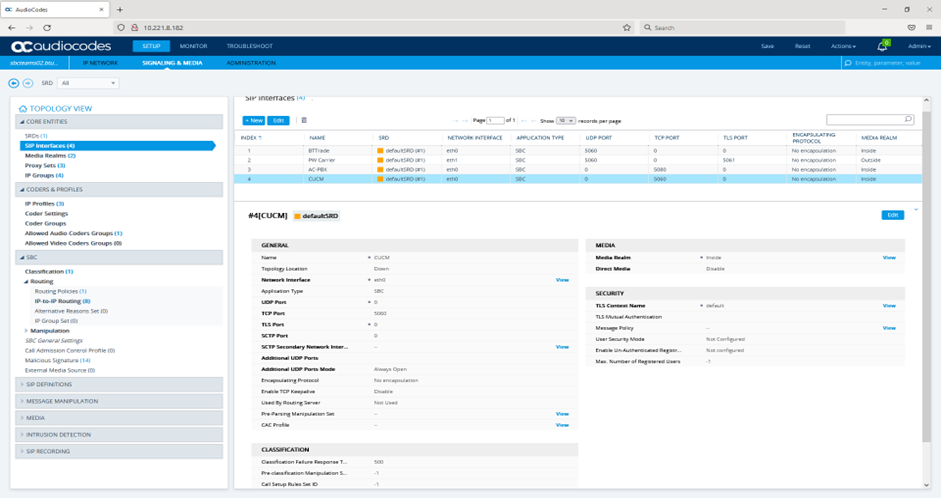The image size is (941, 498).
Task: Click the Save button in header
Action: coord(767,46)
